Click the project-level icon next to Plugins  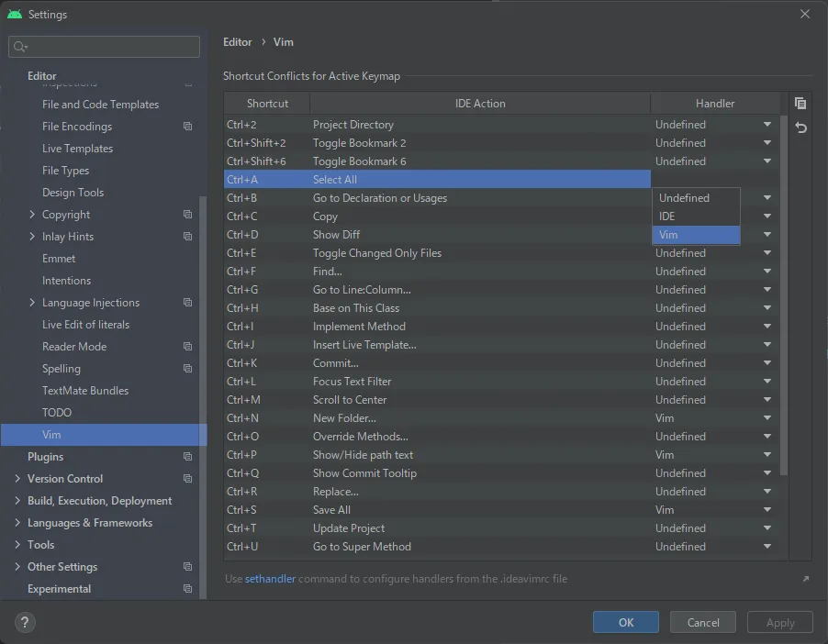click(x=187, y=457)
